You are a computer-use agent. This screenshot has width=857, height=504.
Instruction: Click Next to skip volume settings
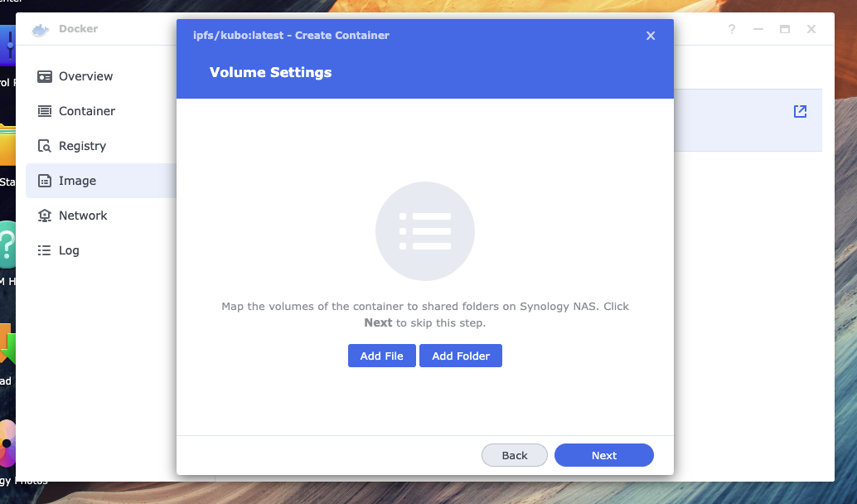[x=604, y=455]
